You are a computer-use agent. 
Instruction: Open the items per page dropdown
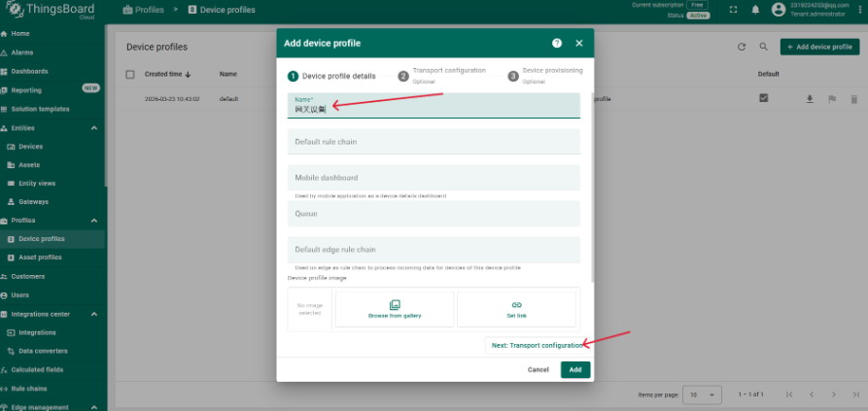[x=703, y=394]
